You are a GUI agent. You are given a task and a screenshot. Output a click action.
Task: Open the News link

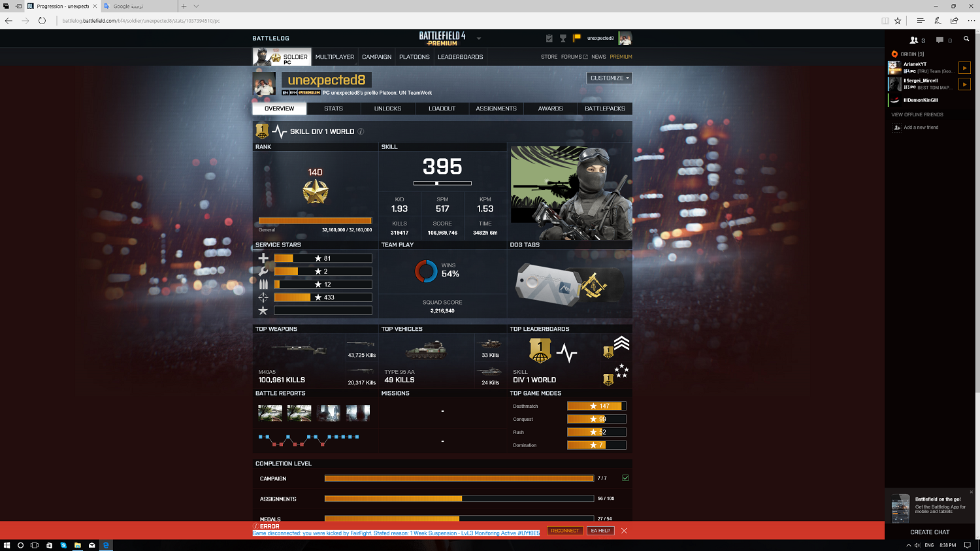pos(598,57)
